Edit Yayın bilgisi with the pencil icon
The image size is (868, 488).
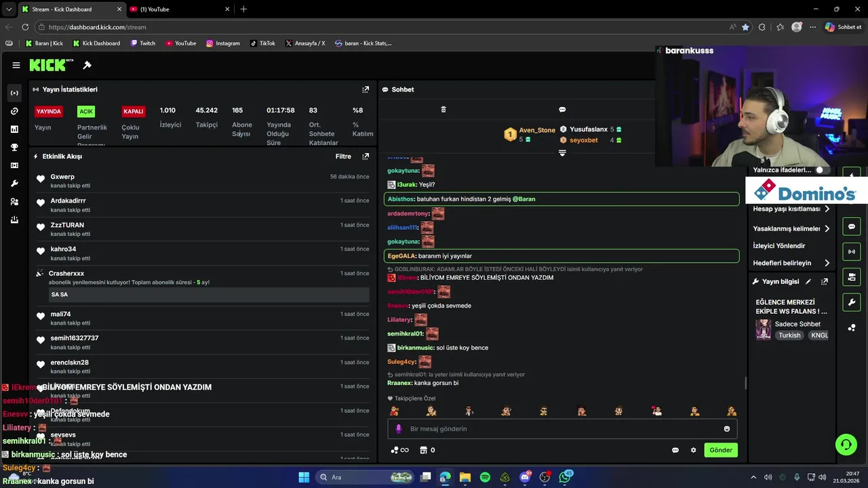coord(808,281)
